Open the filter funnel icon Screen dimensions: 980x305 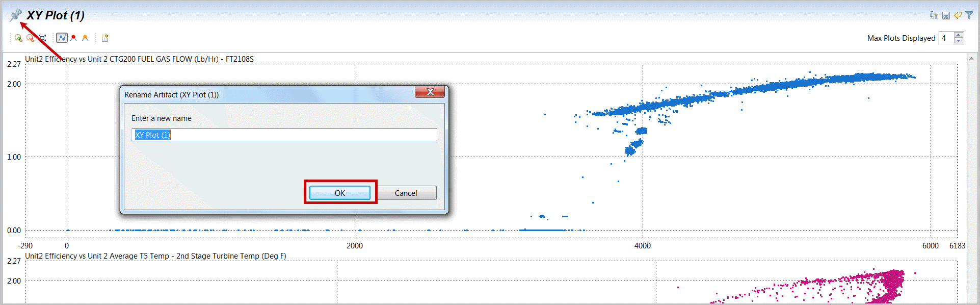tap(969, 15)
